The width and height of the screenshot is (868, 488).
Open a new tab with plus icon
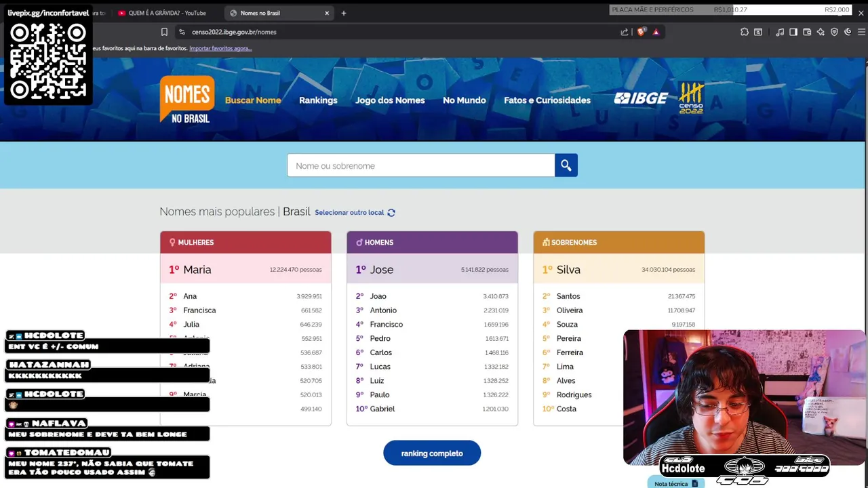[x=344, y=13]
